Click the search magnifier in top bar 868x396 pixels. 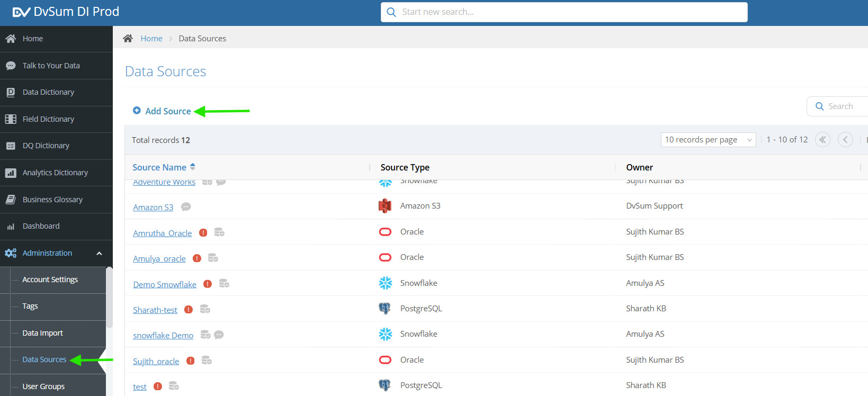[391, 12]
